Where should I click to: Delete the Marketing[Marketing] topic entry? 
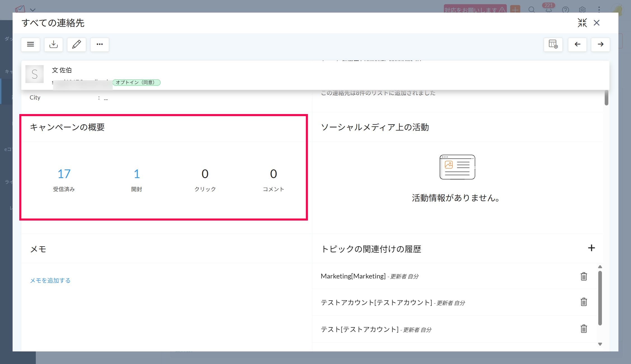coord(584,276)
